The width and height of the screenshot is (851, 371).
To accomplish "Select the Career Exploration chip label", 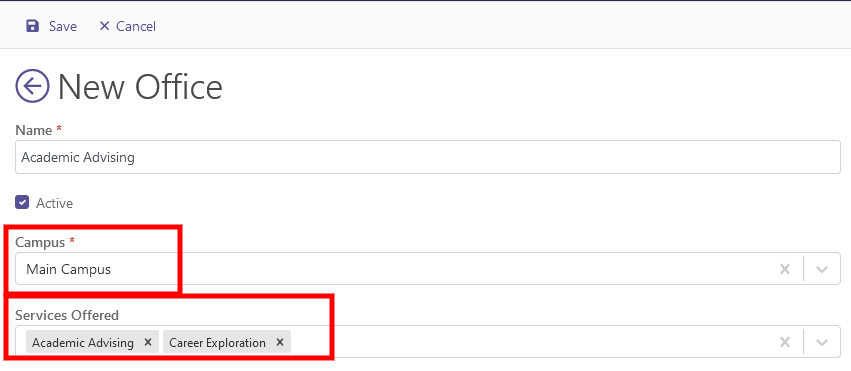I will tap(218, 343).
